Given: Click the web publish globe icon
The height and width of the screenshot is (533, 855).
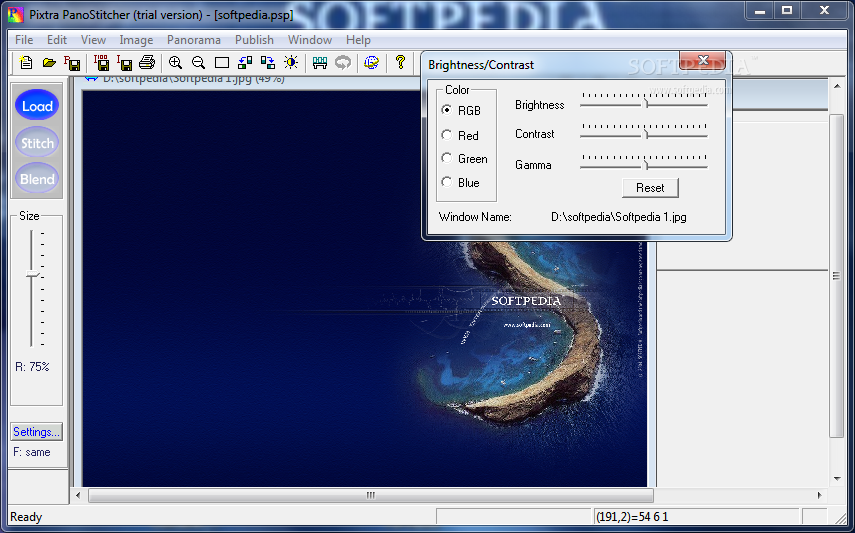Looking at the screenshot, I should (371, 63).
